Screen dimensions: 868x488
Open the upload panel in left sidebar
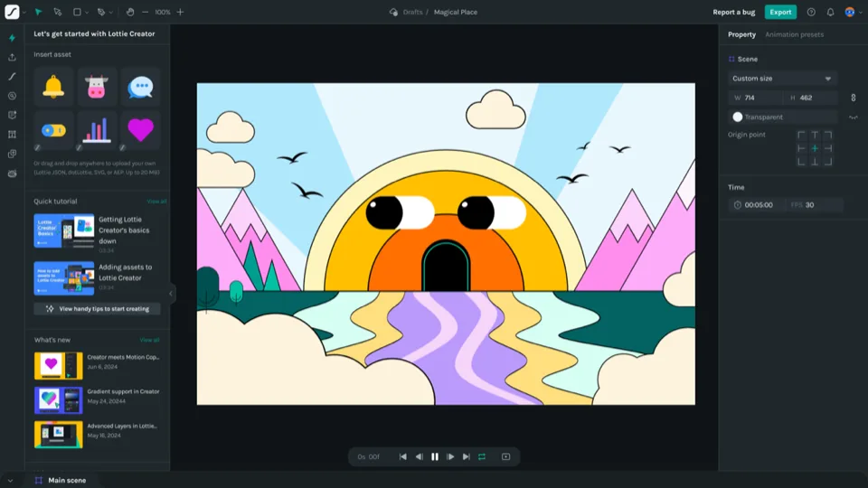tap(12, 58)
